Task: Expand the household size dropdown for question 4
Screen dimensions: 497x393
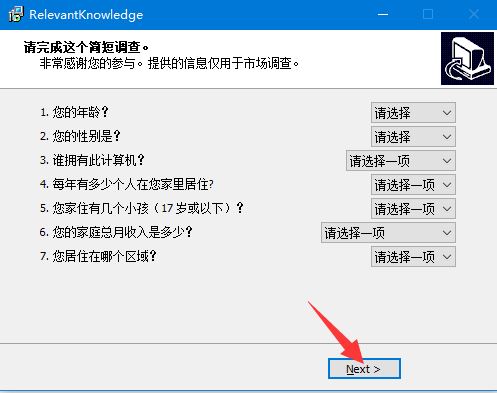Action: coord(413,185)
